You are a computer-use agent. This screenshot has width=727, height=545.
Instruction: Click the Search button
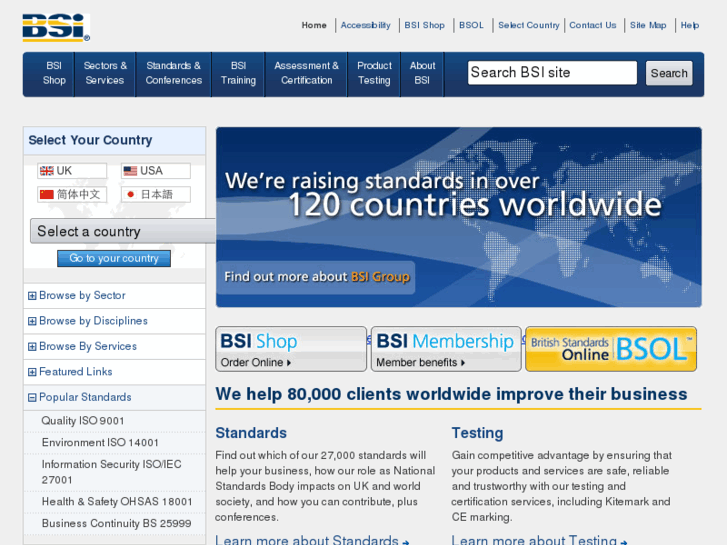tap(669, 73)
